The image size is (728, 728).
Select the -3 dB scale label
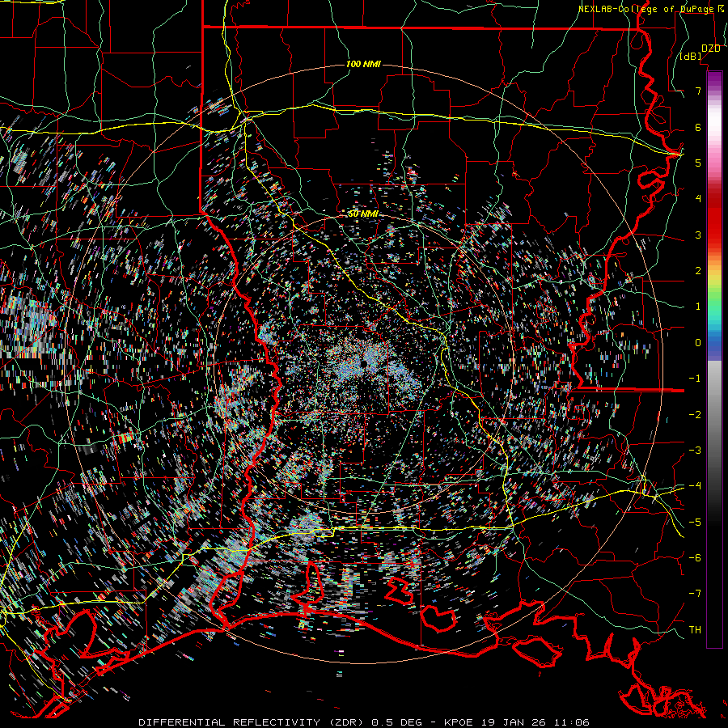coord(695,451)
